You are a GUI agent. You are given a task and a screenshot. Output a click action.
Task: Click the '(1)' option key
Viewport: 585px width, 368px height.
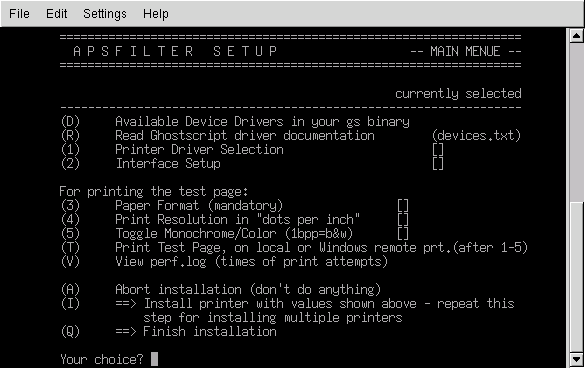pos(70,150)
